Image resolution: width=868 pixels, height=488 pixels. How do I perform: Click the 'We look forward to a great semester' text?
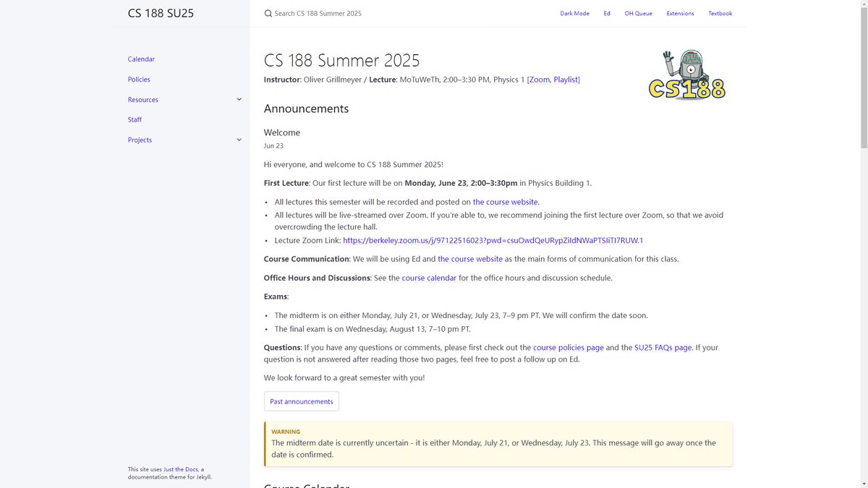pos(344,377)
